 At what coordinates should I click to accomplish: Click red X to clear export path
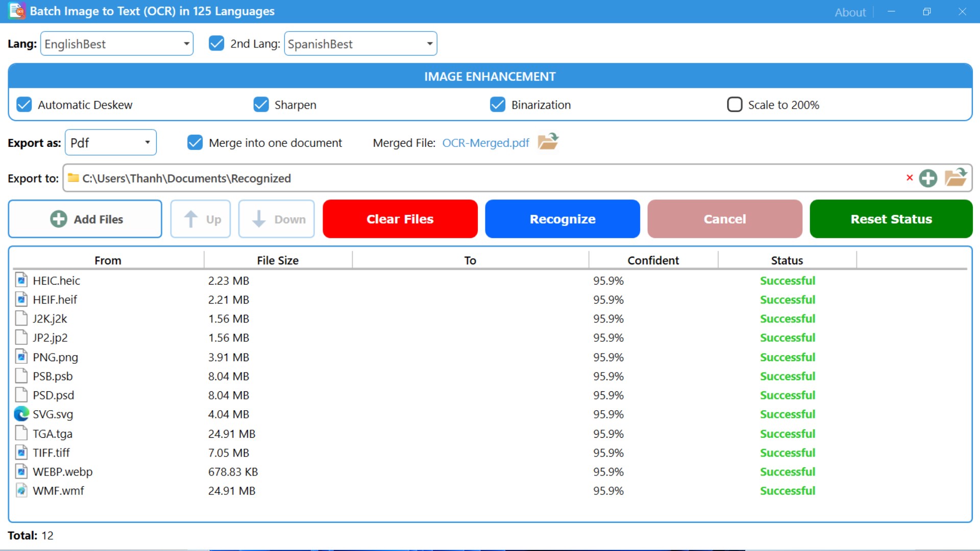click(910, 178)
